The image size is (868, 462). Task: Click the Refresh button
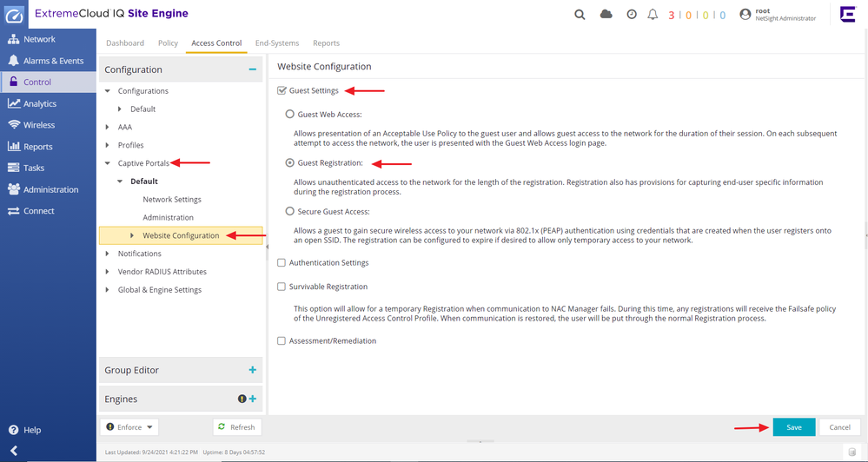(237, 427)
